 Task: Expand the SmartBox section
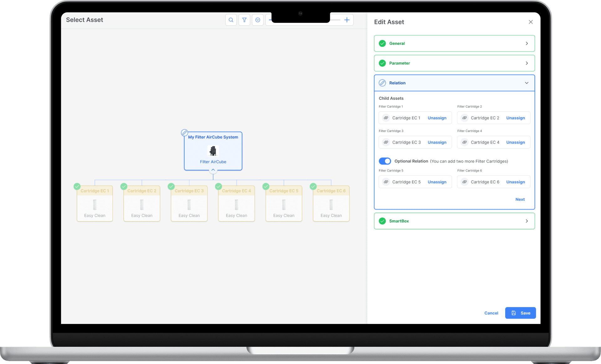(x=527, y=221)
